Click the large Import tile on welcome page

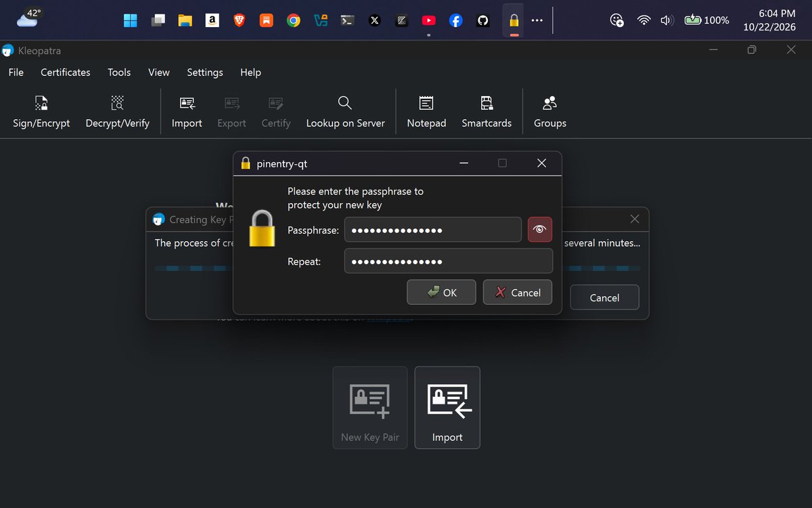(x=447, y=408)
